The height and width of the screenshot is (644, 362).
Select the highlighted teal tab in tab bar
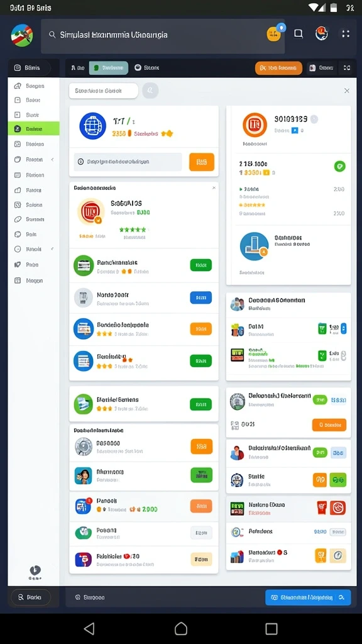109,68
